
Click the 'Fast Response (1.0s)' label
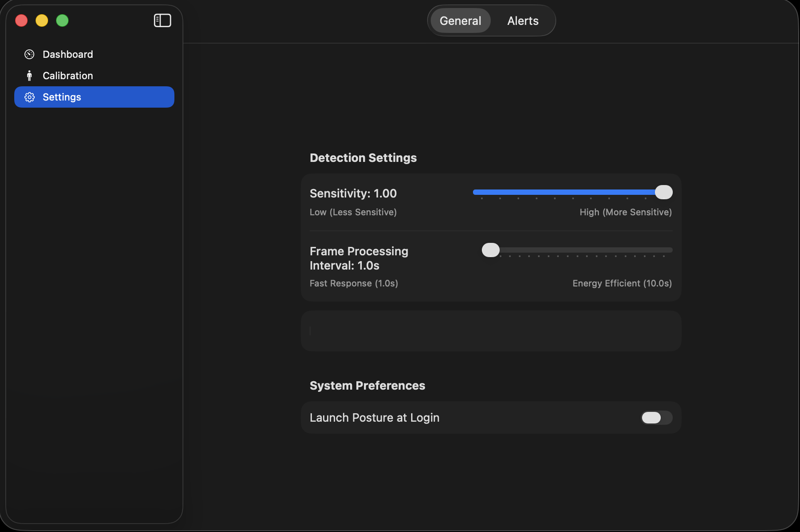[x=354, y=283]
